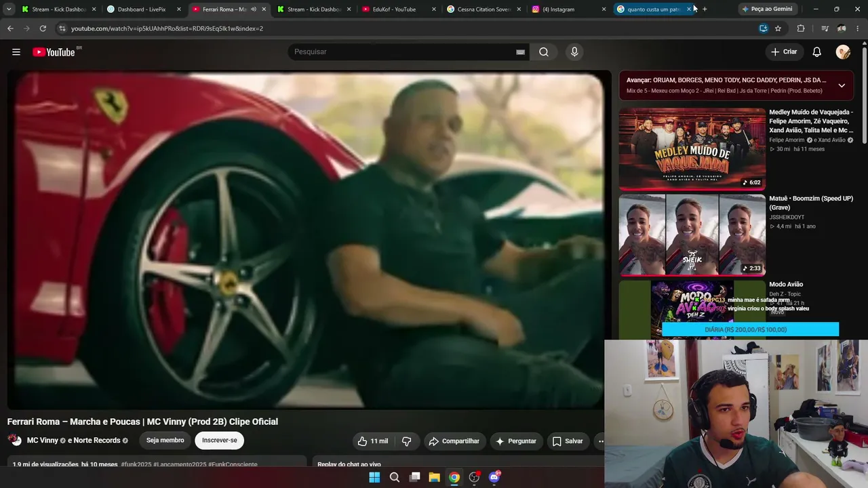Go forward using the browser forward arrow

[26, 28]
